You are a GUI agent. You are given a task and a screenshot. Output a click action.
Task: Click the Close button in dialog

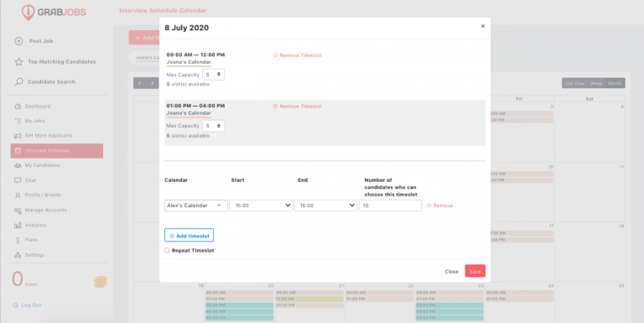(451, 271)
